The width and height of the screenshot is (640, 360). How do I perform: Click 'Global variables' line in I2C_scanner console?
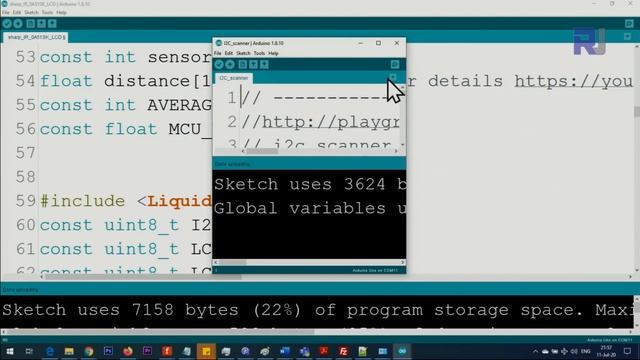[310, 209]
